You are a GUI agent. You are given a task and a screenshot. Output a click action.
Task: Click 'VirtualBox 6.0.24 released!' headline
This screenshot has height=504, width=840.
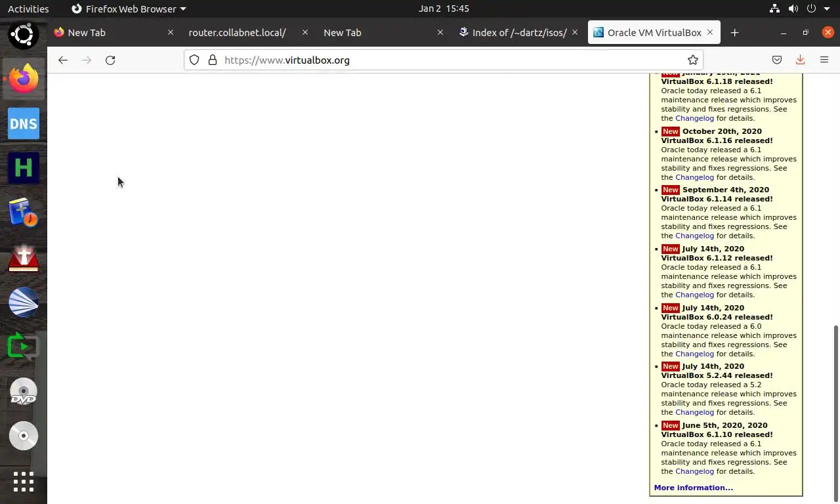coord(717,317)
